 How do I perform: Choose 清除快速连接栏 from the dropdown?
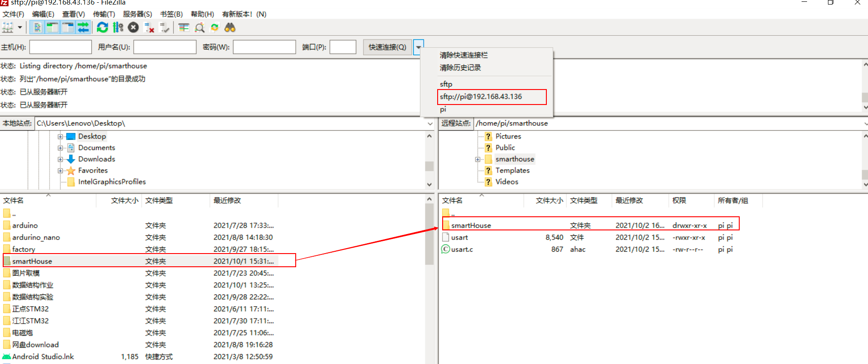point(464,55)
